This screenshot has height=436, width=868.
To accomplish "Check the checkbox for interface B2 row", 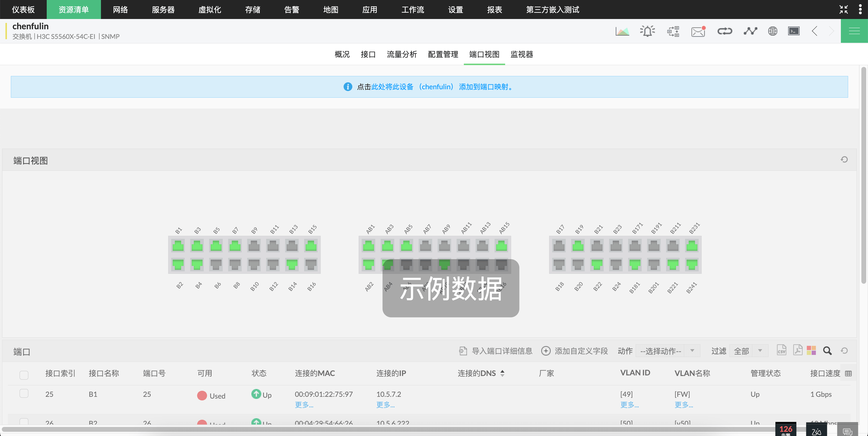I will (24, 421).
